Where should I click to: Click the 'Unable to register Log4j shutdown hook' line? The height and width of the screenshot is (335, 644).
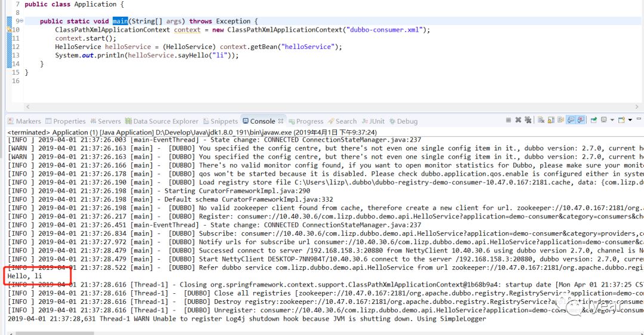(x=246, y=319)
